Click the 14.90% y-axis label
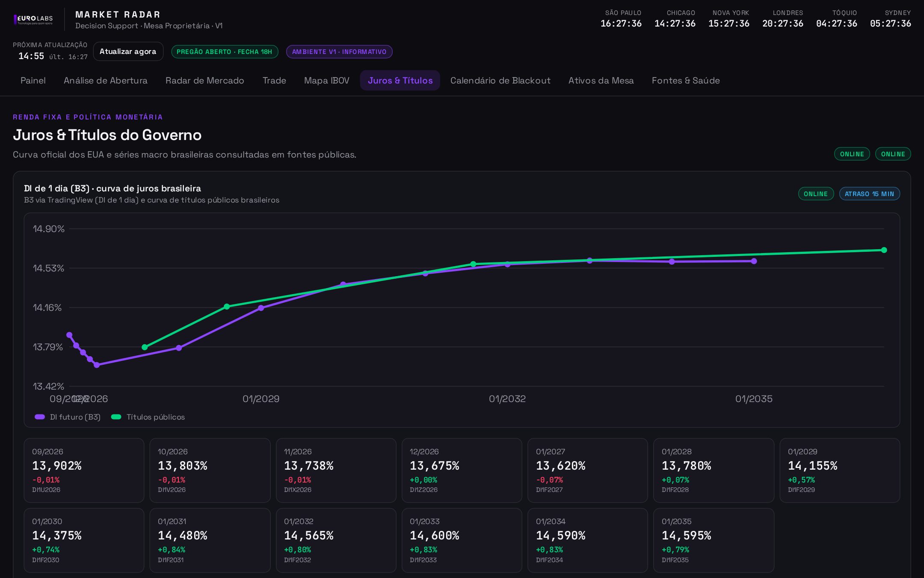Screen dimensions: 924x578 (x=49, y=229)
